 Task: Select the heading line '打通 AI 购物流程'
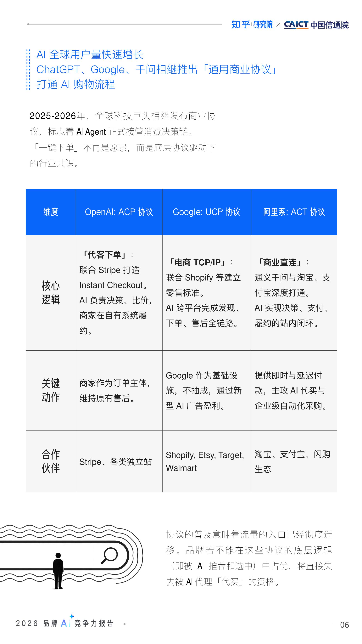[76, 84]
